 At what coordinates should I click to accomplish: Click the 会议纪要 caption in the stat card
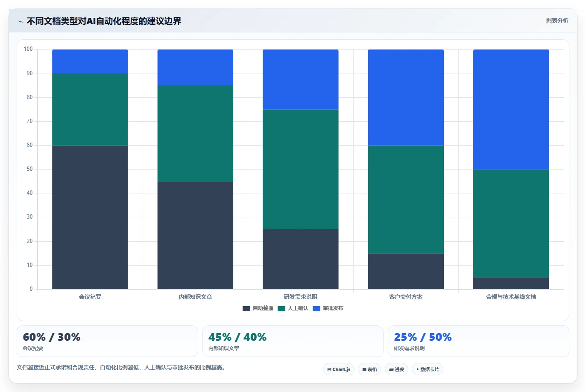point(33,348)
